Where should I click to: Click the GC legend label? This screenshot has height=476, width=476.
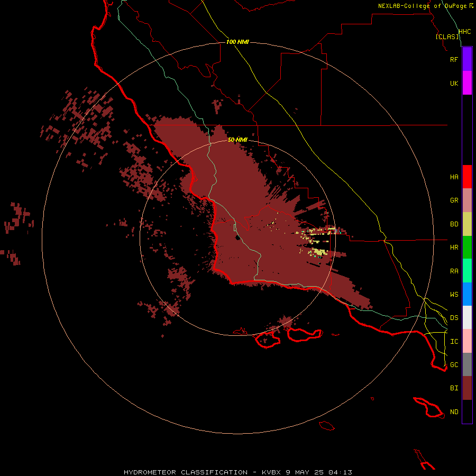[454, 365]
